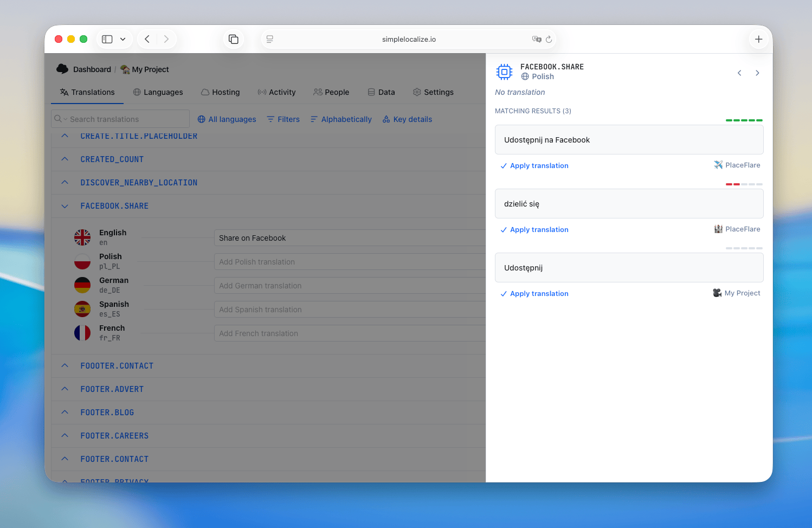This screenshot has height=528, width=812.
Task: Open a new browser tab
Action: [758, 39]
